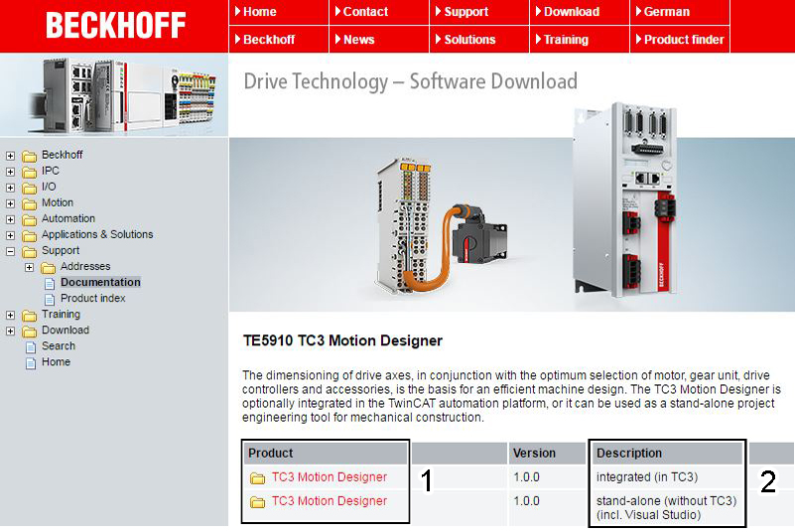Open Search in the sidebar tree
The height and width of the screenshot is (532, 795).
point(59,345)
